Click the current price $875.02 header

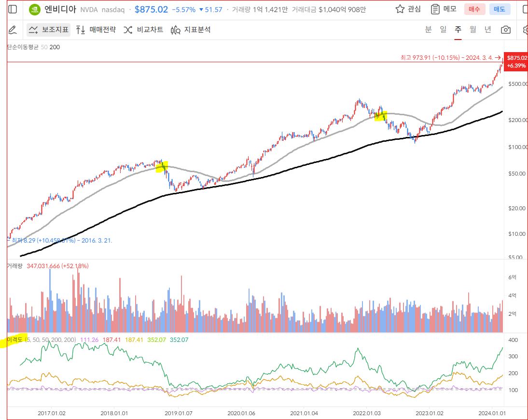click(x=151, y=10)
